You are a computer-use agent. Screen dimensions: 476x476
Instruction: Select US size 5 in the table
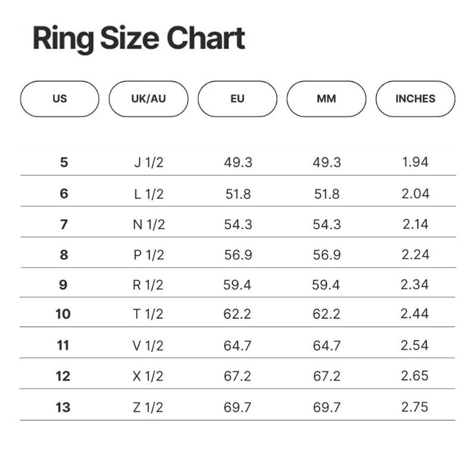click(64, 162)
